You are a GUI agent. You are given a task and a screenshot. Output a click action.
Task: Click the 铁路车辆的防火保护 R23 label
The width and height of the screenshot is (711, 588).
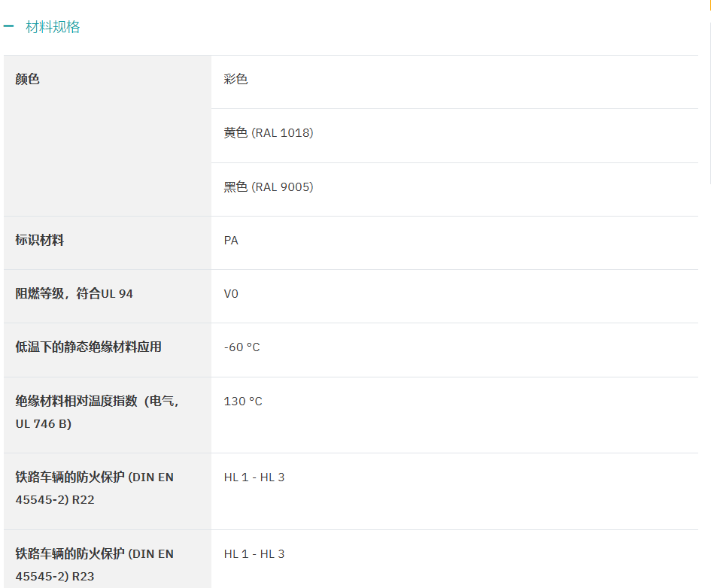click(x=95, y=565)
